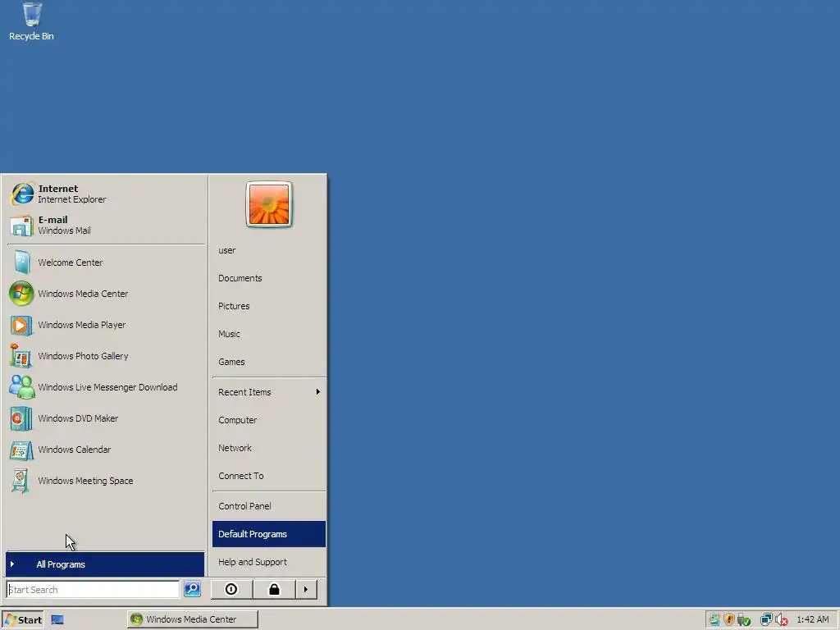This screenshot has height=630, width=840.
Task: Open Control Panel
Action: click(x=269, y=506)
